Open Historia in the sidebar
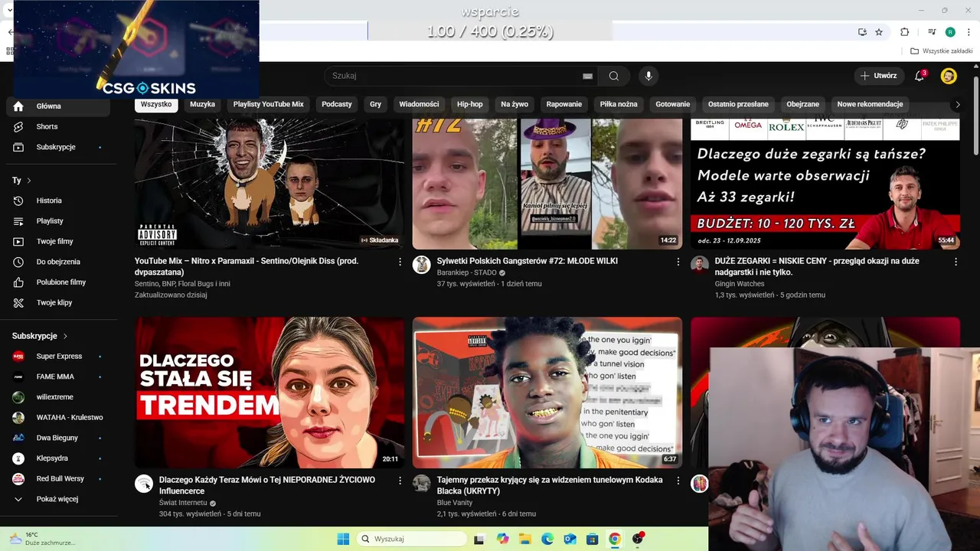 click(58, 201)
